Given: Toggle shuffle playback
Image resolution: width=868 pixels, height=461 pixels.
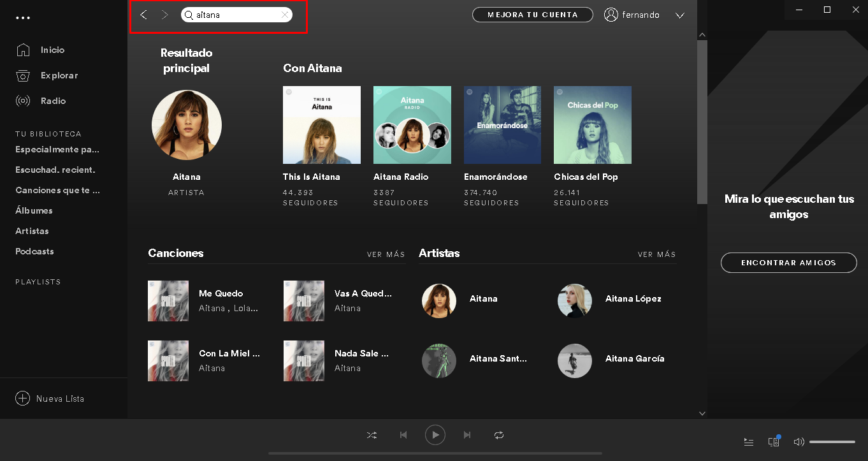Looking at the screenshot, I should coord(372,435).
